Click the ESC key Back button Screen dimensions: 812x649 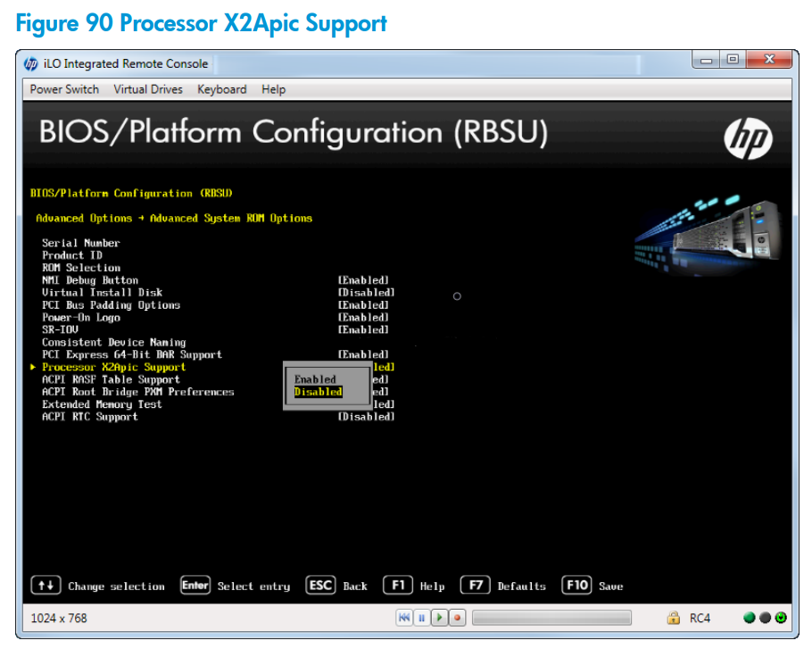(320, 586)
